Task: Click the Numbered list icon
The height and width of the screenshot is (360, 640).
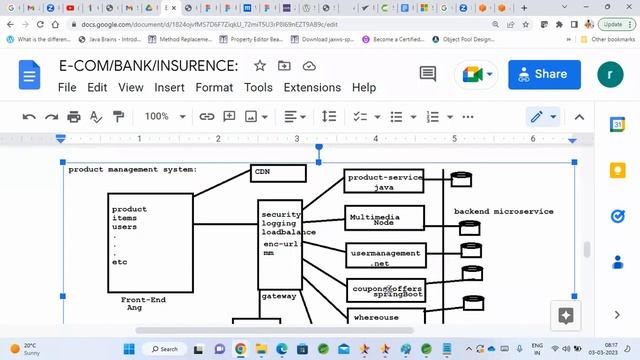Action: [433, 117]
